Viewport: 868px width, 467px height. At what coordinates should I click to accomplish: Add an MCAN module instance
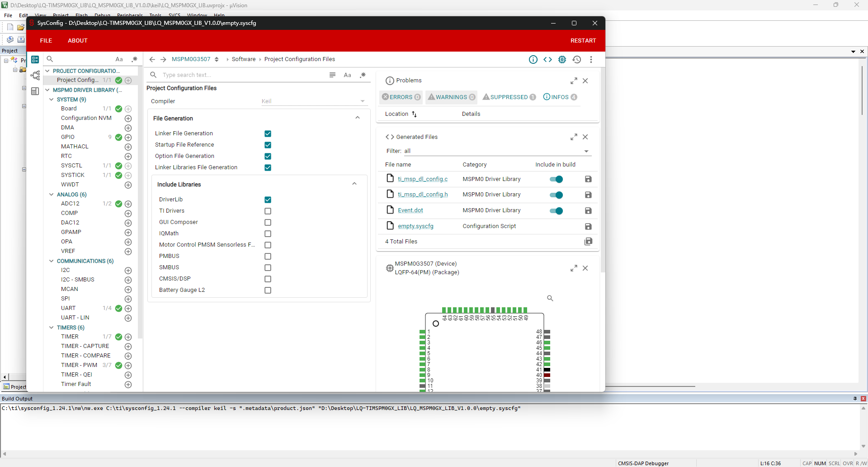click(128, 290)
